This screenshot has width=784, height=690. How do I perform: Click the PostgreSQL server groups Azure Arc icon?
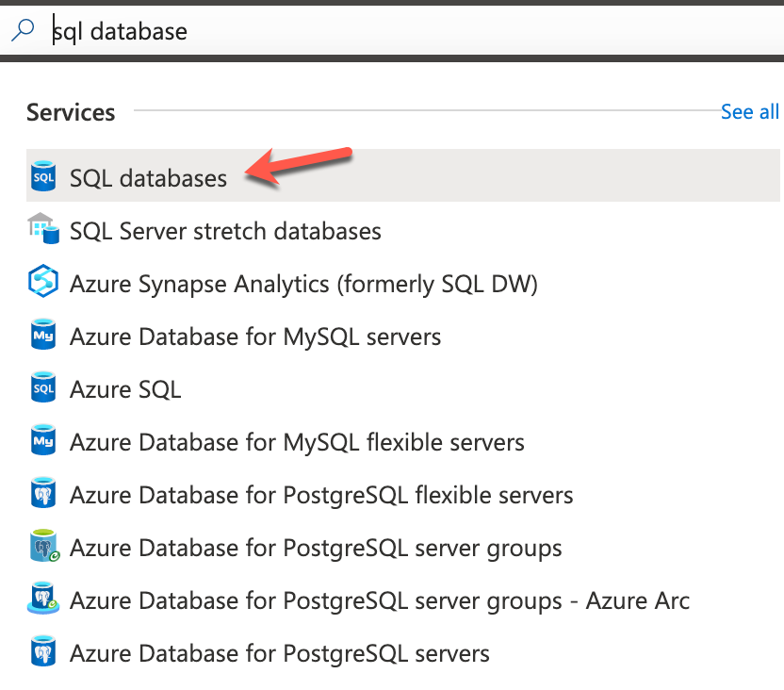point(43,600)
